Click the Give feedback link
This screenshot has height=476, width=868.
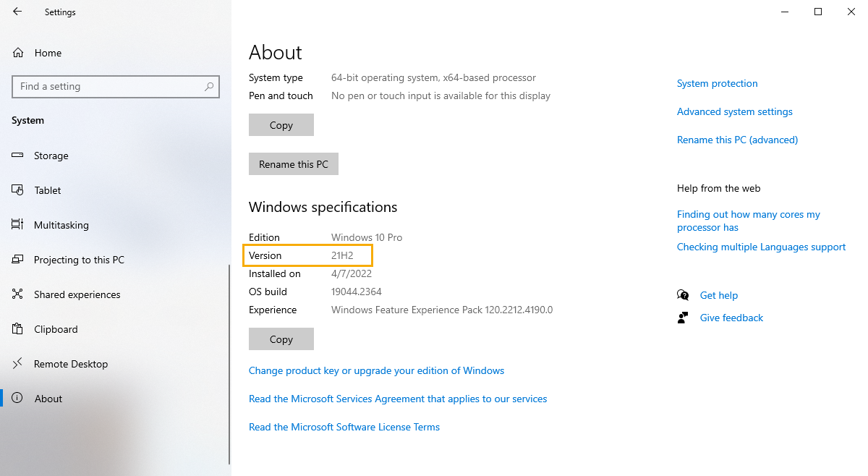click(731, 318)
